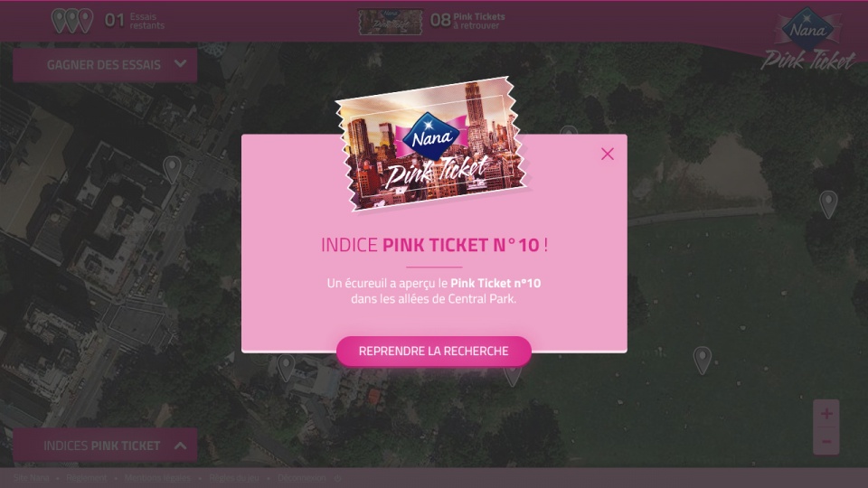Select the map pin left of popup

[x=172, y=169]
